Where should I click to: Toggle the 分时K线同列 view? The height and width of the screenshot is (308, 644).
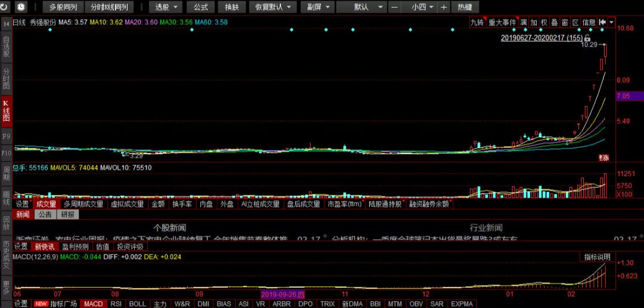click(x=109, y=7)
